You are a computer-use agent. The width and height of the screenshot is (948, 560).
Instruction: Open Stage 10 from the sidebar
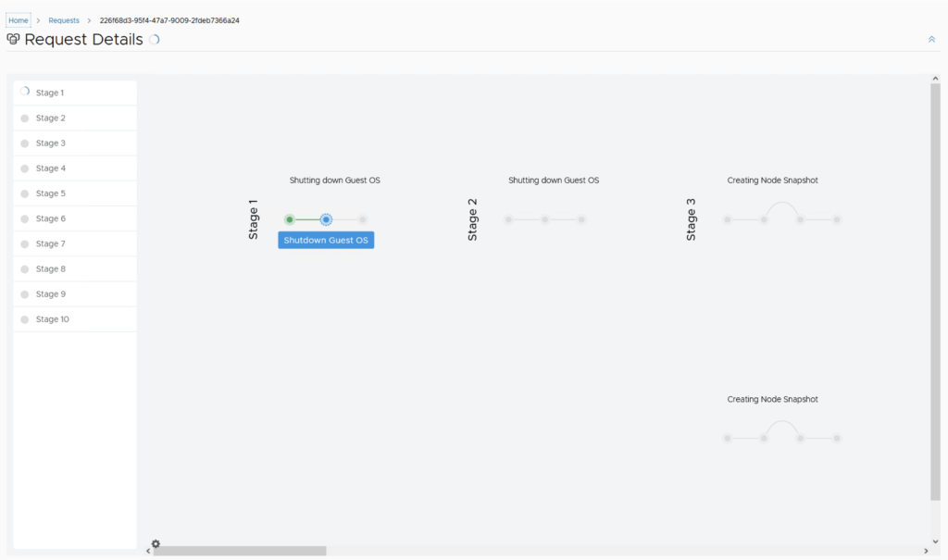53,319
